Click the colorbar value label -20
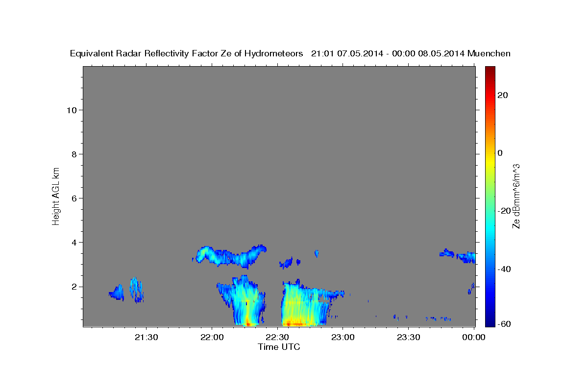 (x=504, y=211)
